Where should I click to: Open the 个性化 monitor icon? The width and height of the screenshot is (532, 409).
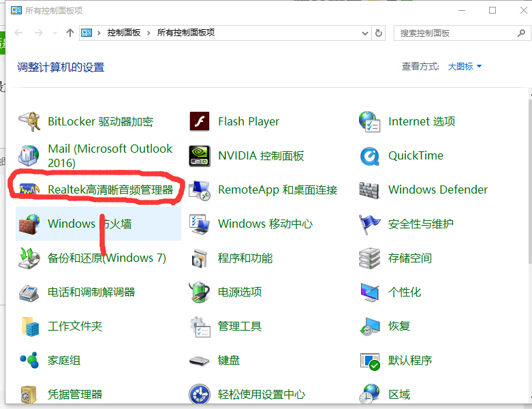(x=369, y=292)
